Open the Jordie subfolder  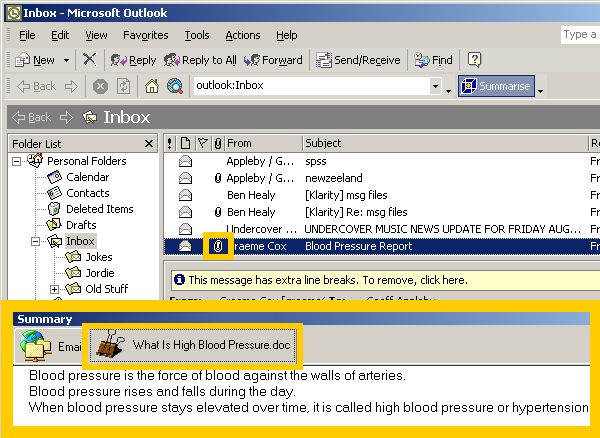pyautogui.click(x=100, y=273)
